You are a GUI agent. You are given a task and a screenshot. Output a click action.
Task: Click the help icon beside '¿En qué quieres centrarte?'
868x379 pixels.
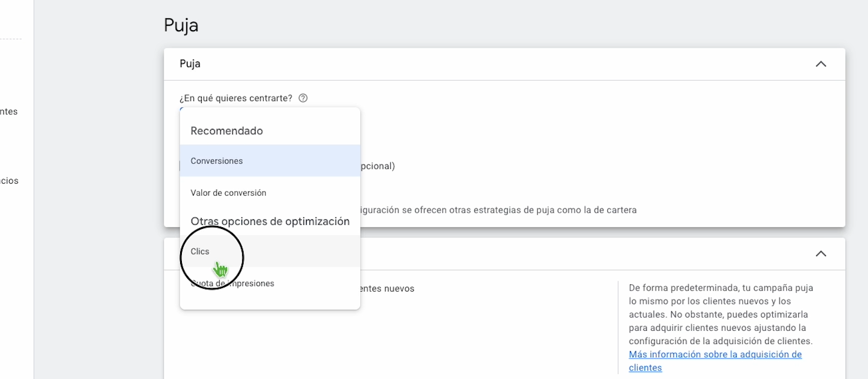click(x=303, y=98)
